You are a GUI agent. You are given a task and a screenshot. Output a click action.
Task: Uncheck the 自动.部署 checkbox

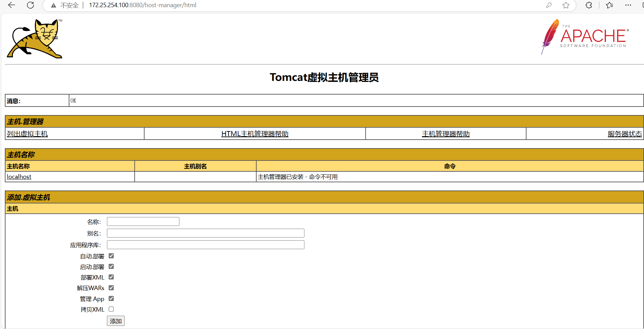pyautogui.click(x=111, y=256)
